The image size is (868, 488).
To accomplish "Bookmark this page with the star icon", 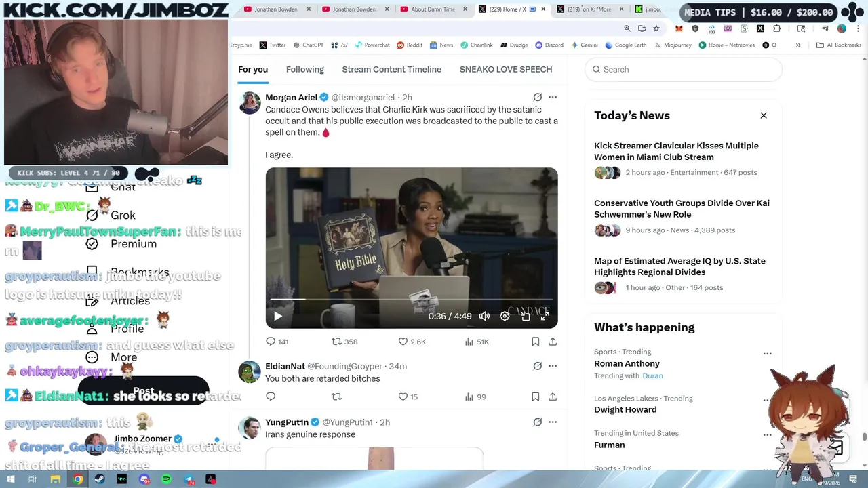I will pyautogui.click(x=656, y=28).
